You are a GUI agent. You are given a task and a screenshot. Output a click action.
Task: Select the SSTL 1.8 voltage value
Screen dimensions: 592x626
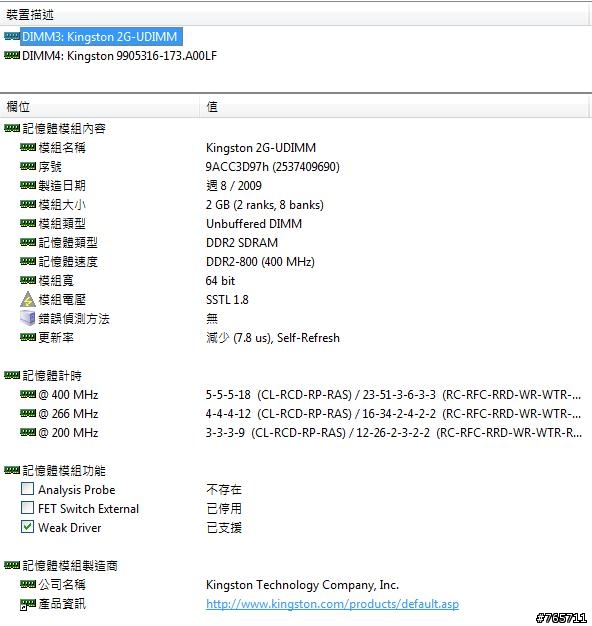point(227,300)
